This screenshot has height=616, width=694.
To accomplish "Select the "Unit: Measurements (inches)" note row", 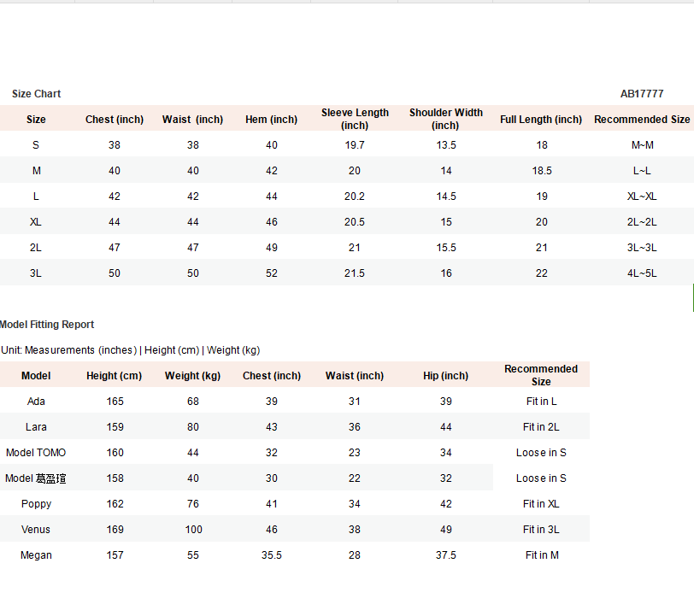I will point(131,350).
